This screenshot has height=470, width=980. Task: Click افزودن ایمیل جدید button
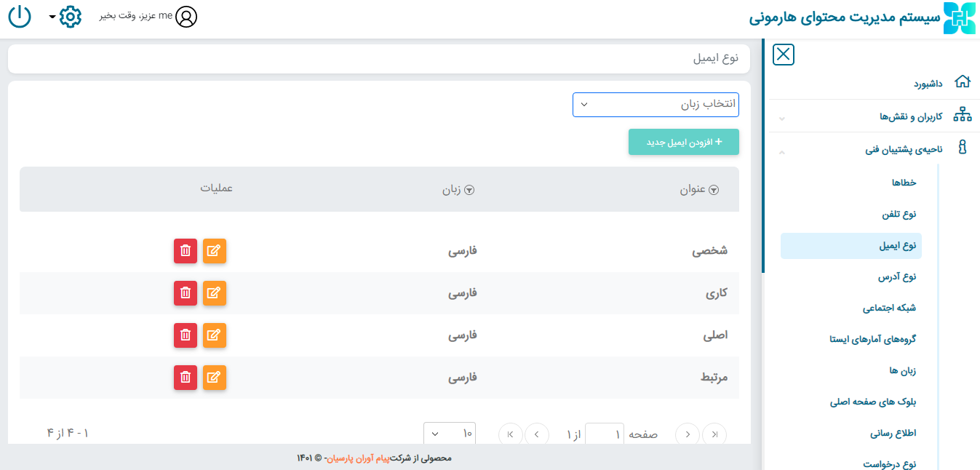click(x=683, y=143)
